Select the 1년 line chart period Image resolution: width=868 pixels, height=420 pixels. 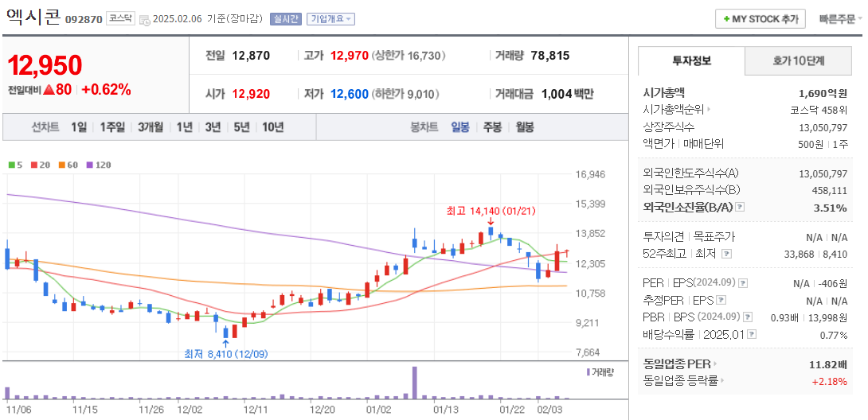coord(184,127)
